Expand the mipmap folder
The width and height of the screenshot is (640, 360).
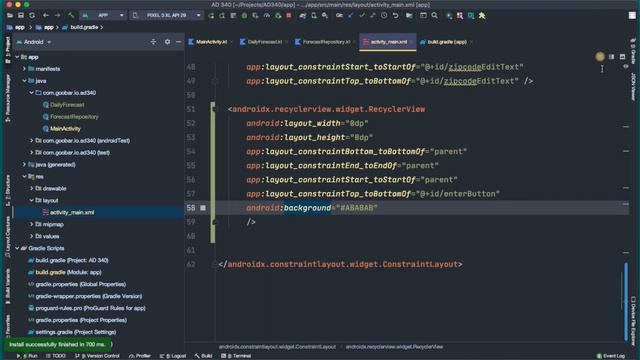coord(32,224)
